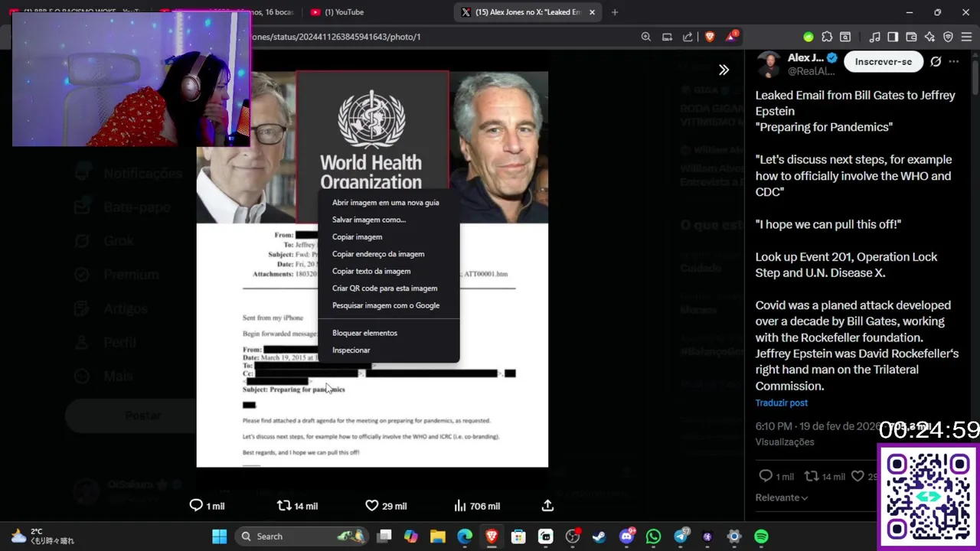Image resolution: width=980 pixels, height=551 pixels.
Task: Open the browser hamburger menu
Action: tap(966, 37)
